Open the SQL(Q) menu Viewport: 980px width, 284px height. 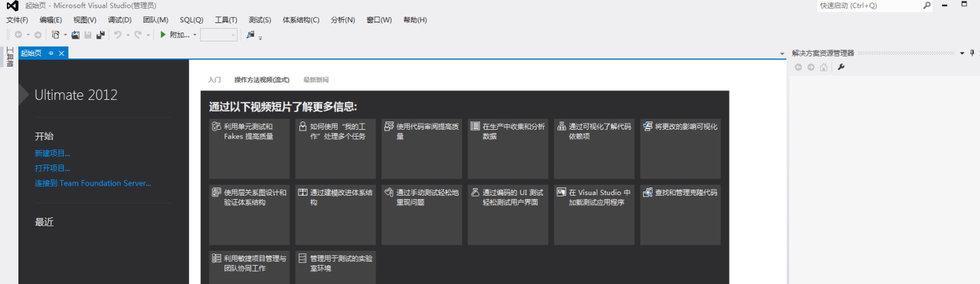coord(191,20)
